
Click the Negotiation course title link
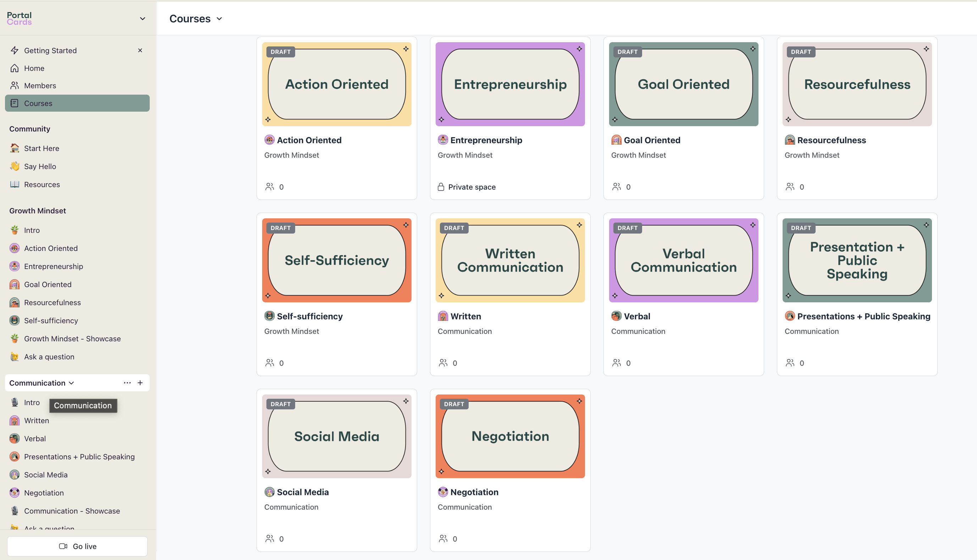(x=474, y=492)
